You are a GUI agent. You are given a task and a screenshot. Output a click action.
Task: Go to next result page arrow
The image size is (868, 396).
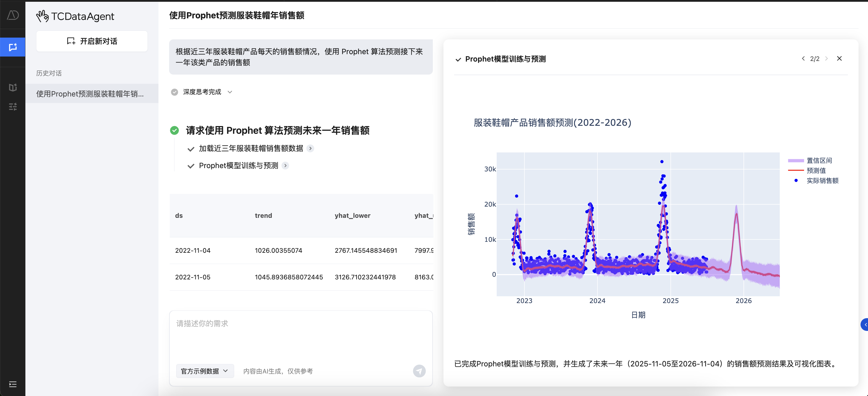(x=826, y=59)
